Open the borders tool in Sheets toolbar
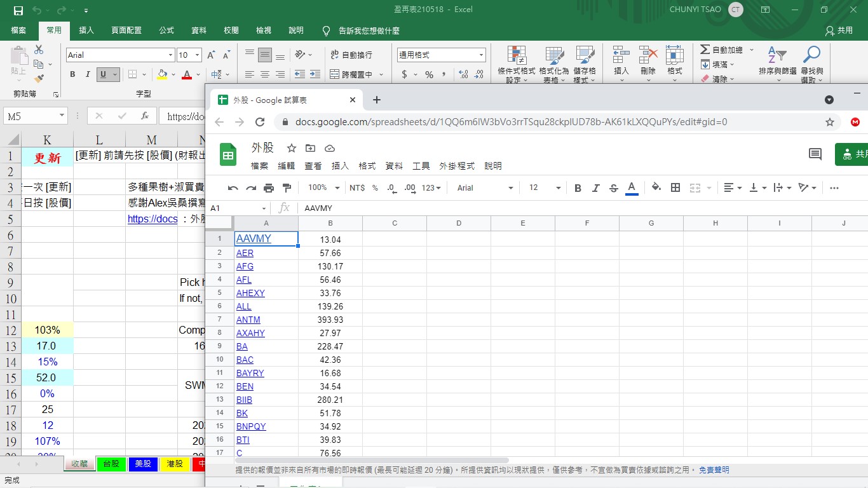The width and height of the screenshot is (868, 488). point(675,187)
